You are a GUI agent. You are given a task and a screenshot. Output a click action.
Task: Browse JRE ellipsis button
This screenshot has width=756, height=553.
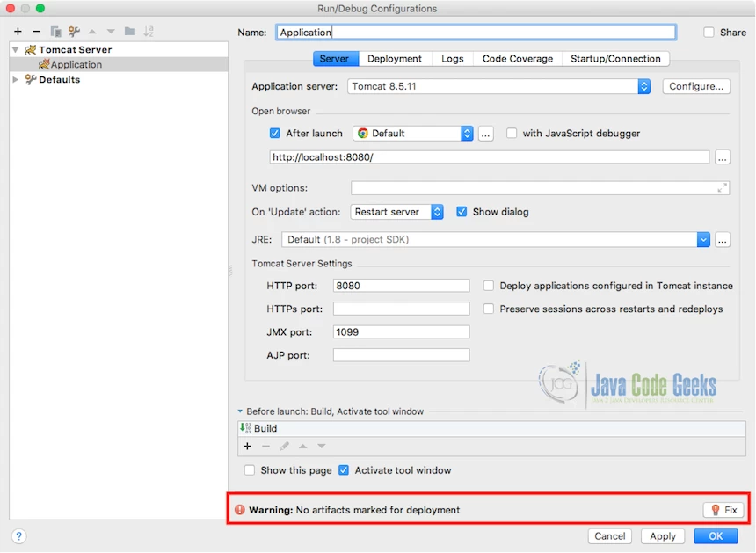722,240
